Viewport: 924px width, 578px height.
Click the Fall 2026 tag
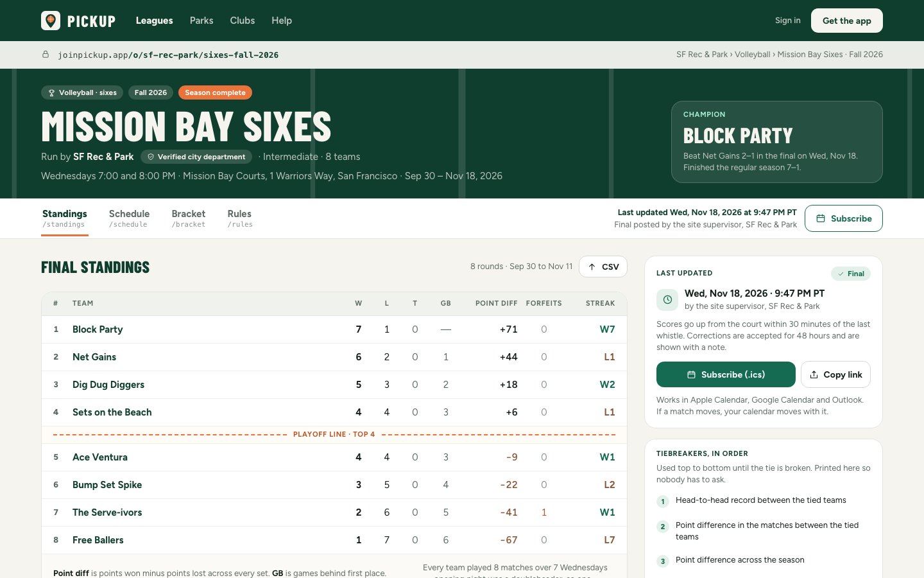[151, 92]
